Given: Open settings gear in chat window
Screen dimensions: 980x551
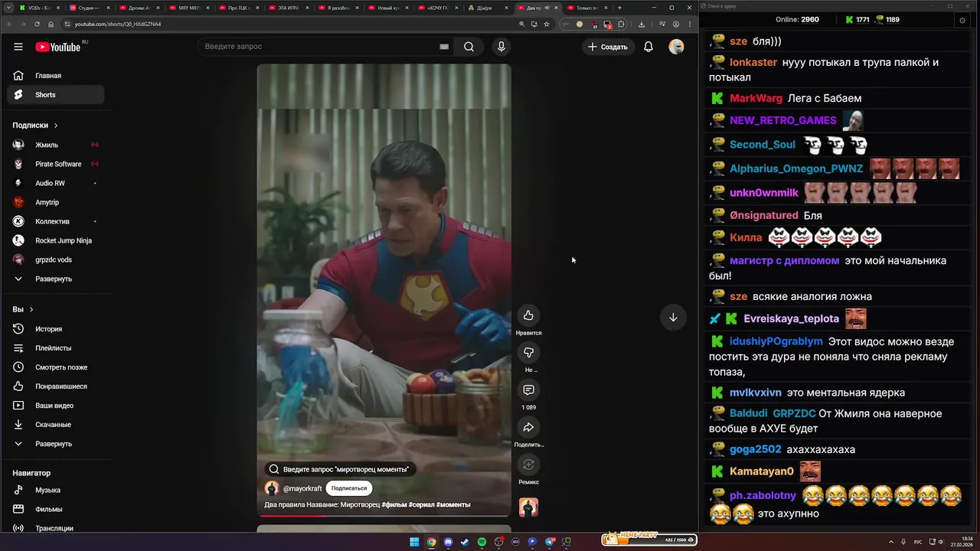Looking at the screenshot, I should pos(962,20).
